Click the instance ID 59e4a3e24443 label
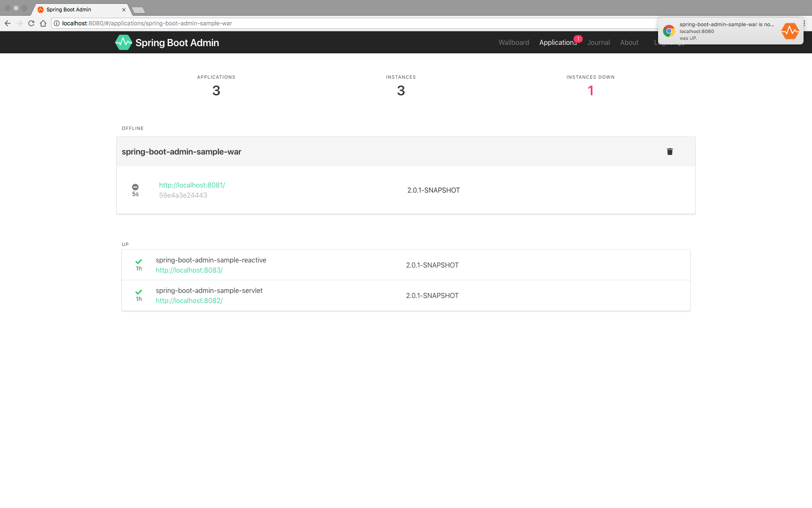The image size is (812, 508). [183, 195]
